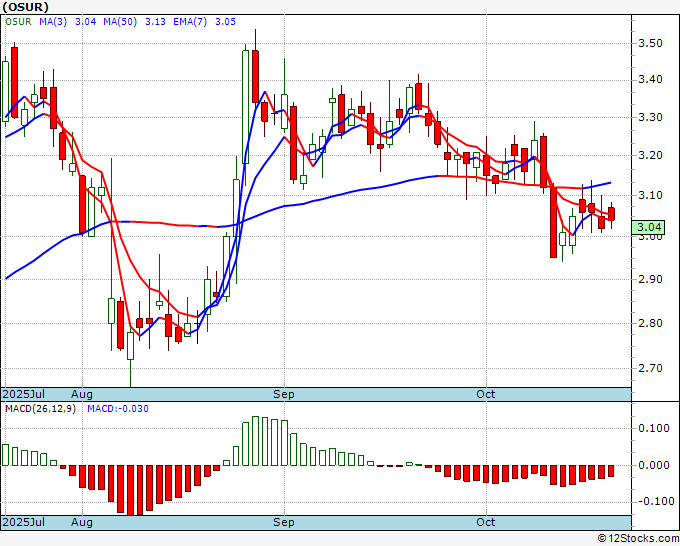This screenshot has width=680, height=546.
Task: Click the EMA(7) value 3.05
Action: [226, 22]
